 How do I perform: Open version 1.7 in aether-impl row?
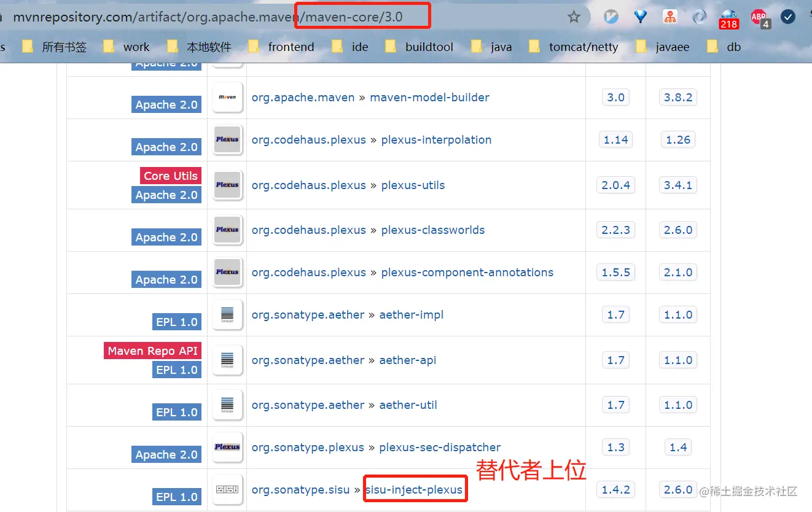(615, 314)
